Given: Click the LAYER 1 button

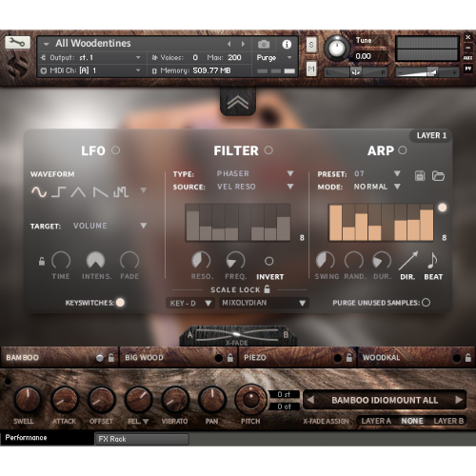Looking at the screenshot, I should point(431,135).
